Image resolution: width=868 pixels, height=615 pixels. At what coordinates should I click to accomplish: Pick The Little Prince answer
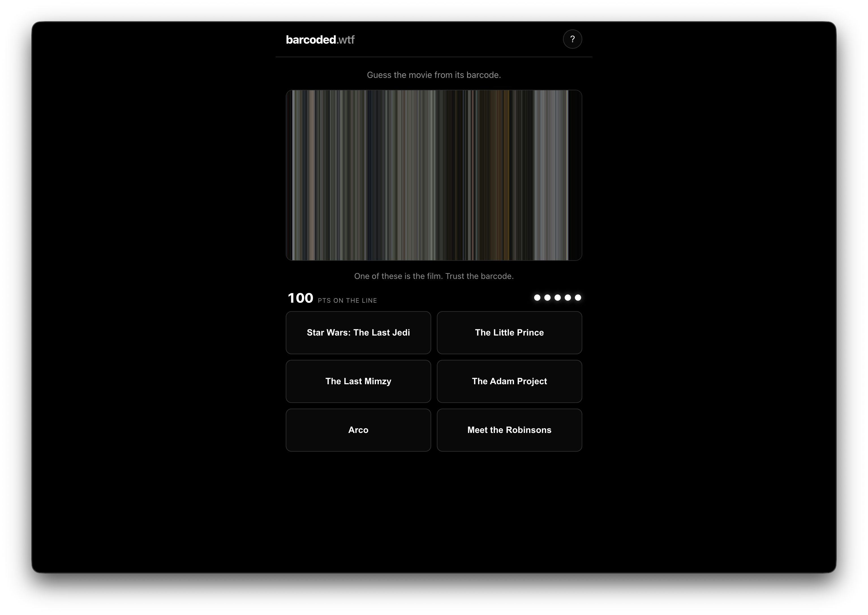click(x=509, y=332)
